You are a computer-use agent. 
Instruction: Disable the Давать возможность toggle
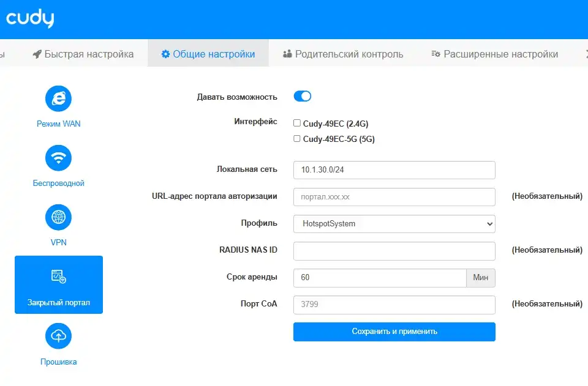(x=303, y=96)
